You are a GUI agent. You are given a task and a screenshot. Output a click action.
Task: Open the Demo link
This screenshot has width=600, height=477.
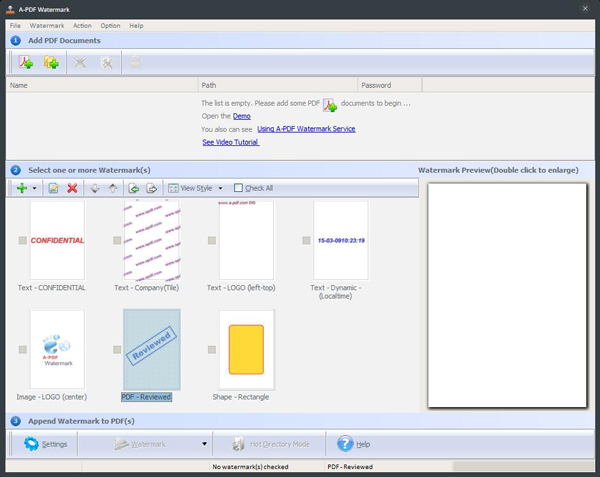[x=242, y=116]
